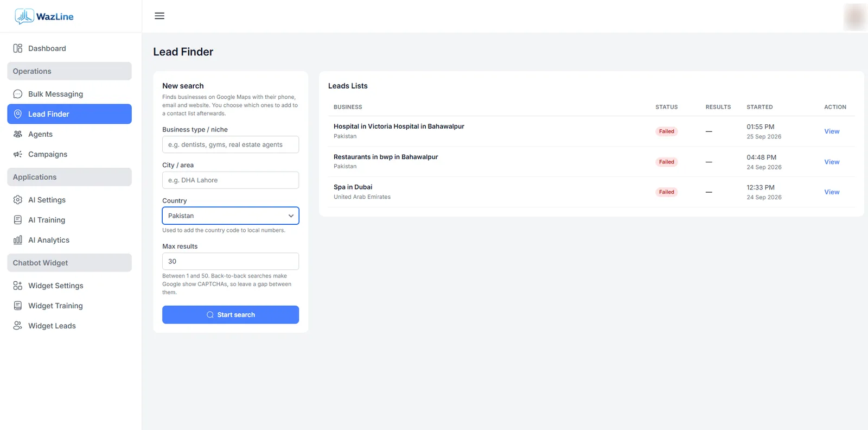Navigate to Agents in sidebar

[69, 134]
